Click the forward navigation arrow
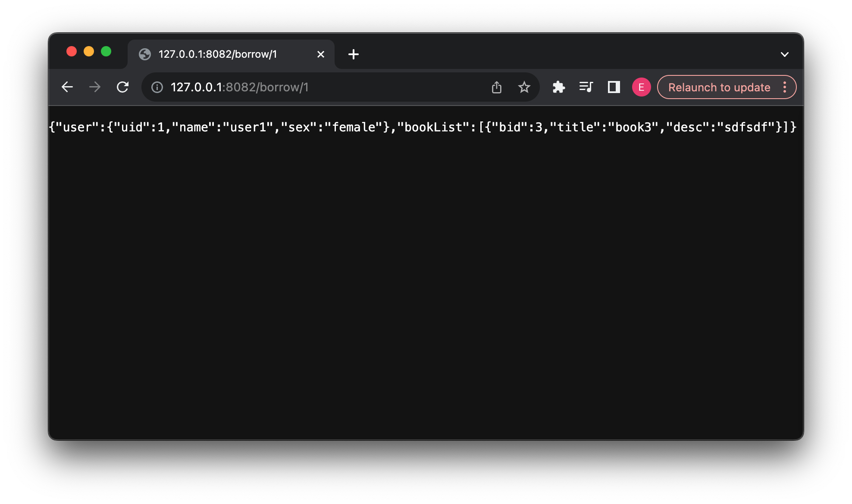Image resolution: width=852 pixels, height=504 pixels. [x=95, y=87]
